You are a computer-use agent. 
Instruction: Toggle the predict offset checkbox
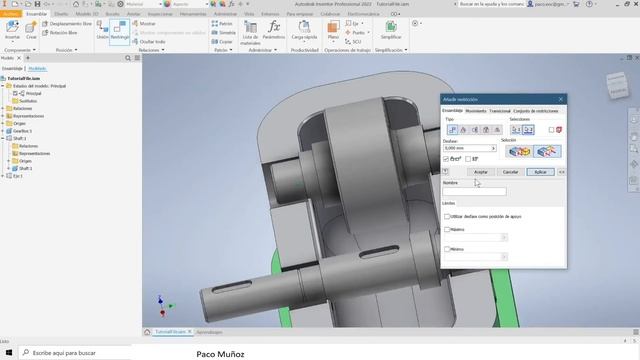click(468, 159)
